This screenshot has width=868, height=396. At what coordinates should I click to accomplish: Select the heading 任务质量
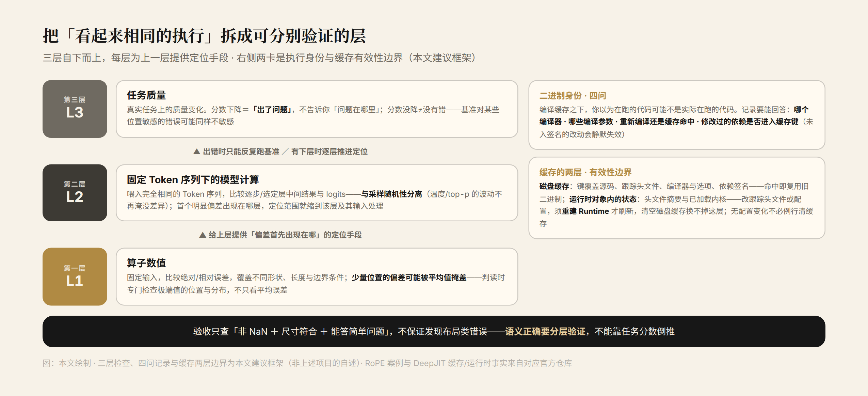tap(146, 95)
